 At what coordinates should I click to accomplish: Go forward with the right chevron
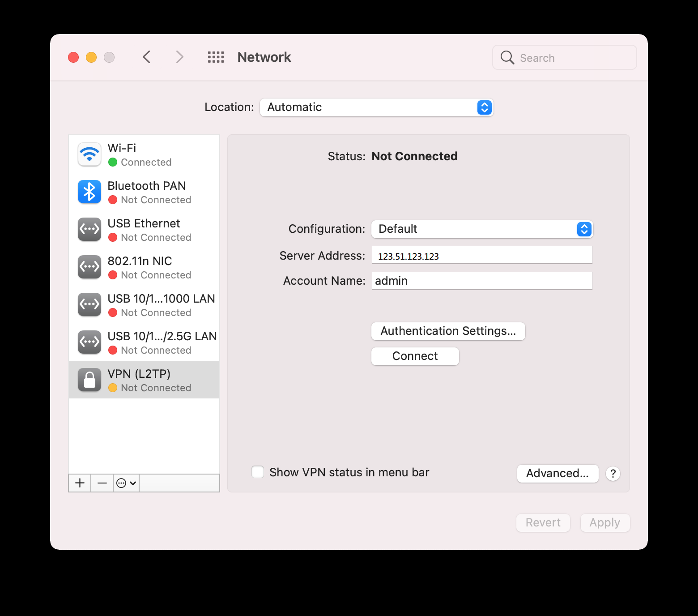click(179, 57)
